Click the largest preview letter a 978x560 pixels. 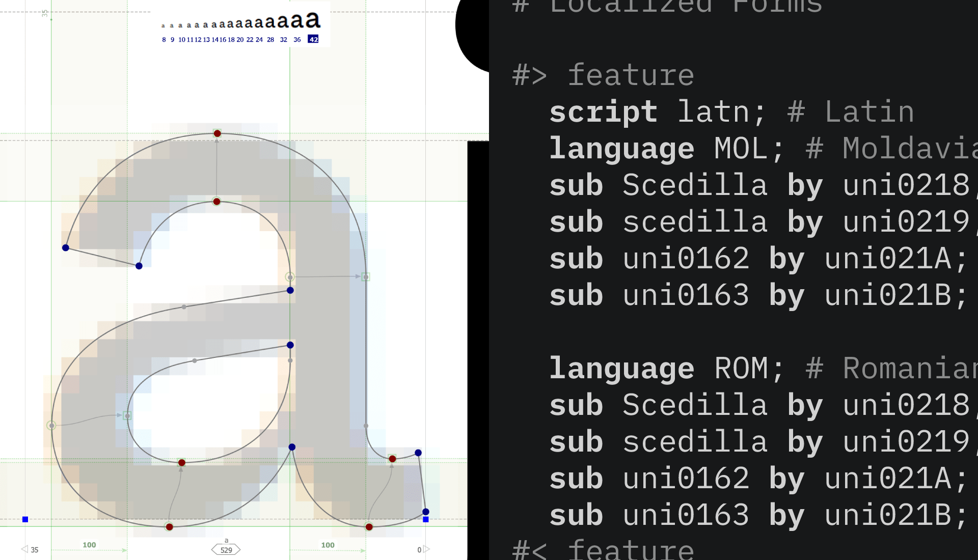313,20
